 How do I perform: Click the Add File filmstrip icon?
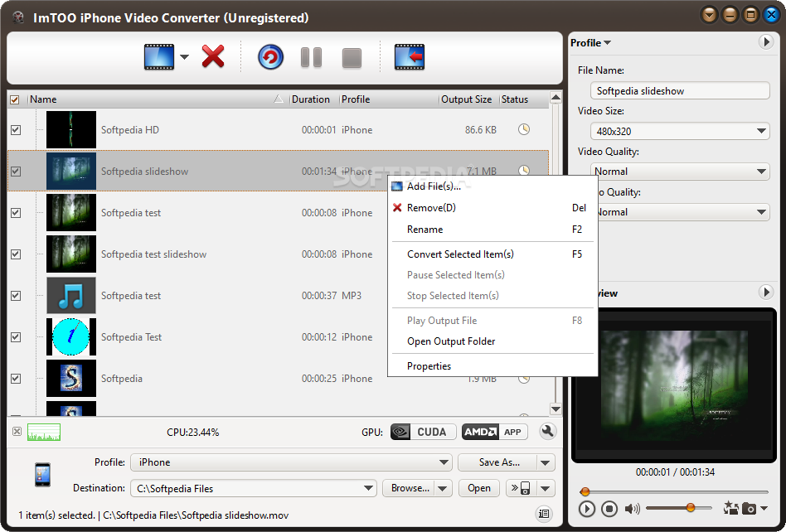coord(159,56)
